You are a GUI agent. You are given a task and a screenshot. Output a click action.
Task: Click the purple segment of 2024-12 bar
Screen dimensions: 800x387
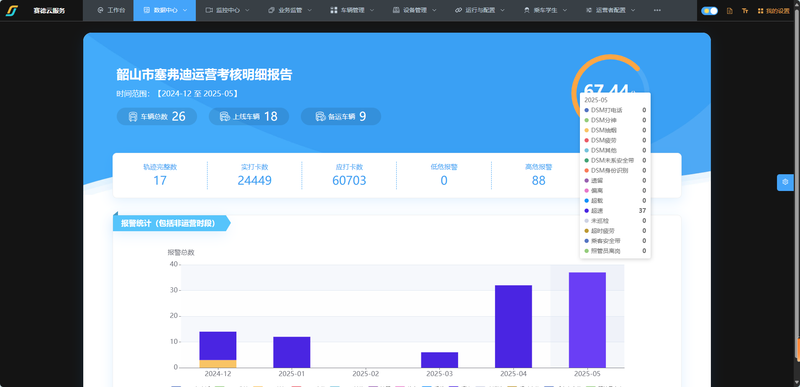218,346
